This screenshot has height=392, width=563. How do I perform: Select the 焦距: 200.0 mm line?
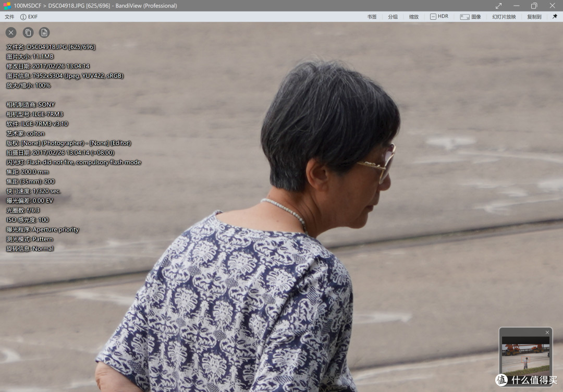coord(27,172)
